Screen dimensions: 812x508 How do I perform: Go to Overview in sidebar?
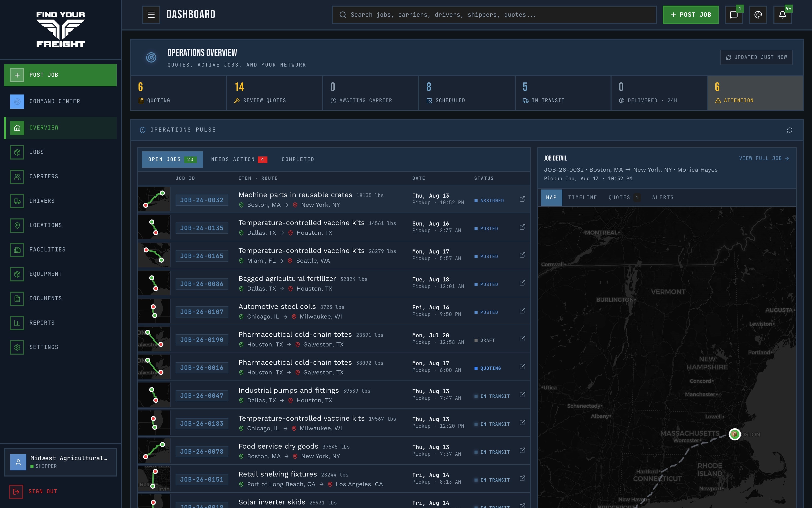point(60,128)
